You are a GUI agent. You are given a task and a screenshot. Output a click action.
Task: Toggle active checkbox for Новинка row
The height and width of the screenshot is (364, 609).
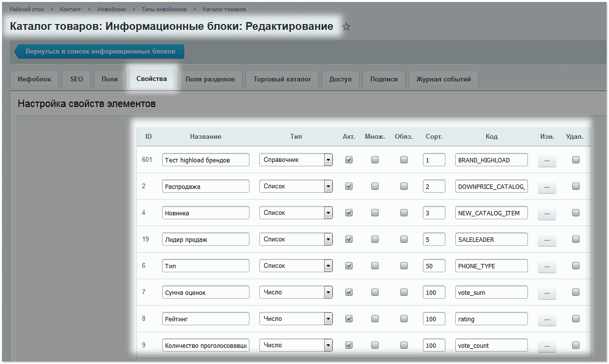(x=349, y=212)
